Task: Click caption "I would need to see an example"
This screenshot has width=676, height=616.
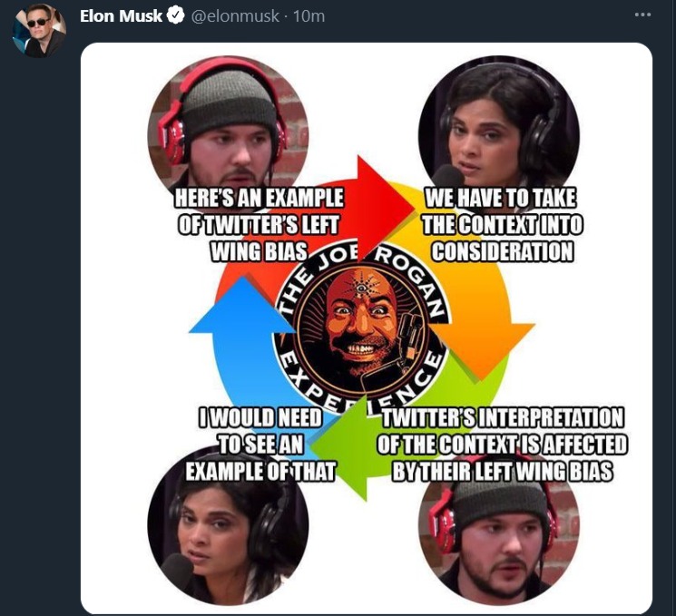Action: pyautogui.click(x=260, y=445)
